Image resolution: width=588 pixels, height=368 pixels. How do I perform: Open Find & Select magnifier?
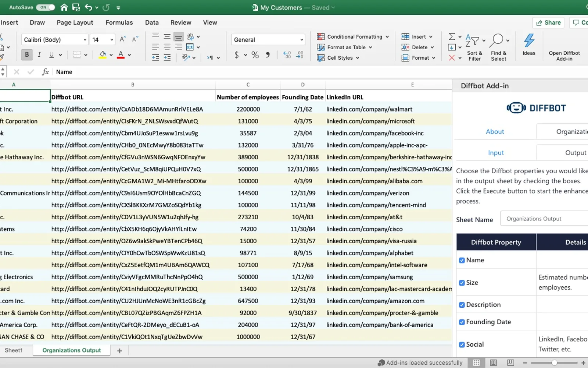(x=499, y=47)
